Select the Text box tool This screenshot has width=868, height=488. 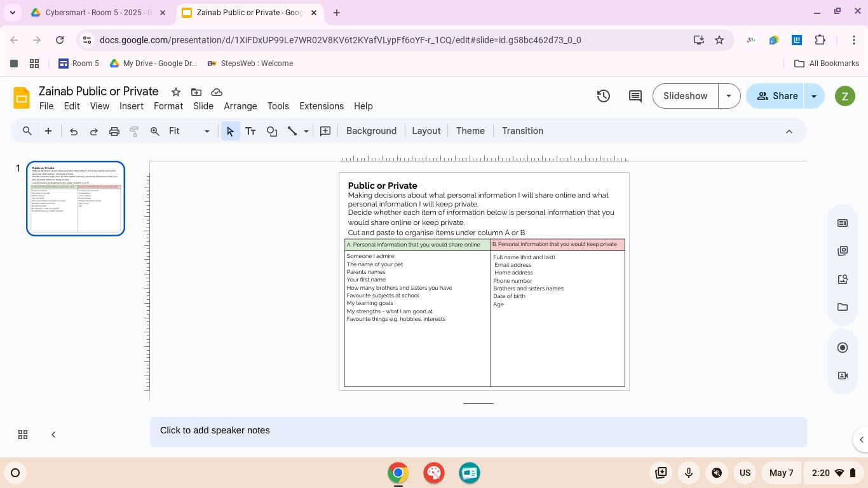point(250,132)
